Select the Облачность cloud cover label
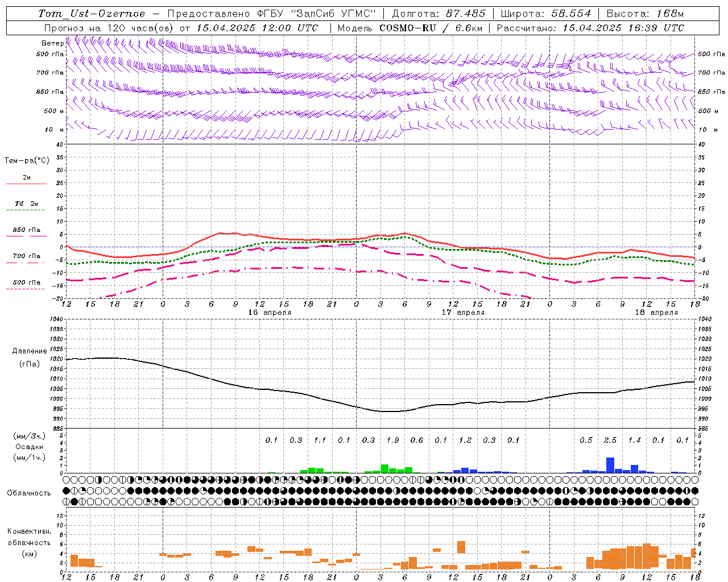Image resolution: width=728 pixels, height=582 pixels. [29, 493]
